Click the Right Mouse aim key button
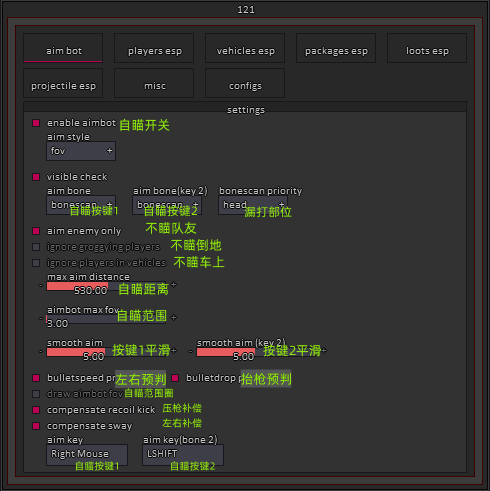 (87, 455)
